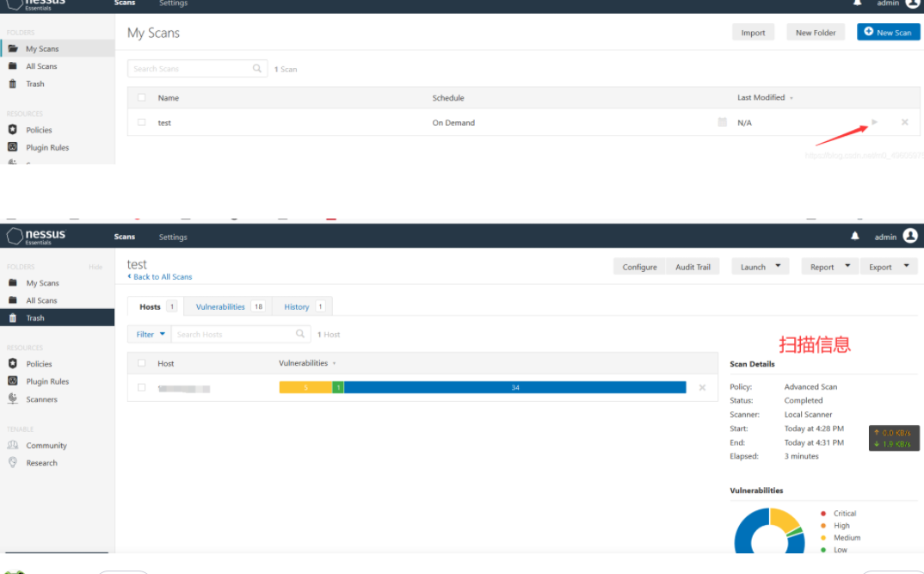Click the New Folder button
The width and height of the screenshot is (924, 574).
[816, 33]
